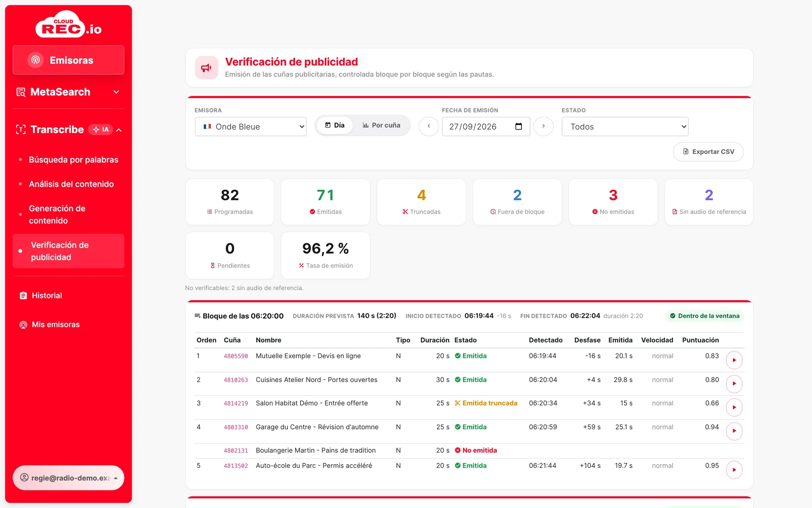Click the 4 Truncadas stat card

[x=421, y=202]
